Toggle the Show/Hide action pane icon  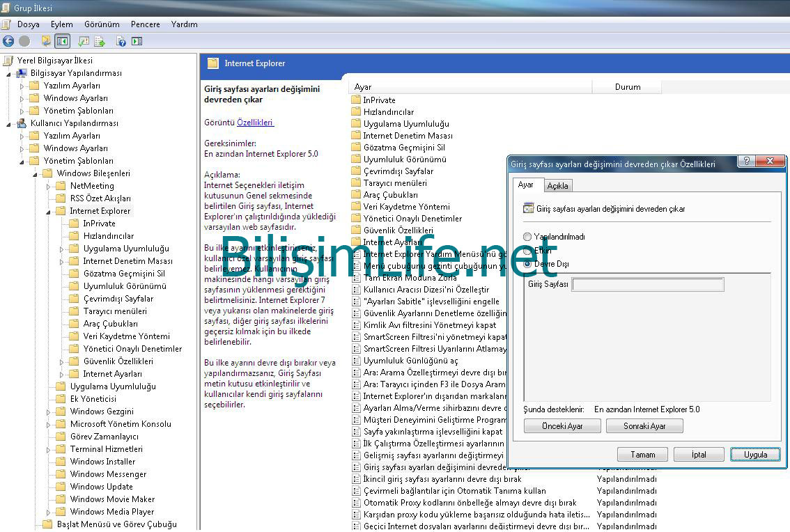(137, 41)
